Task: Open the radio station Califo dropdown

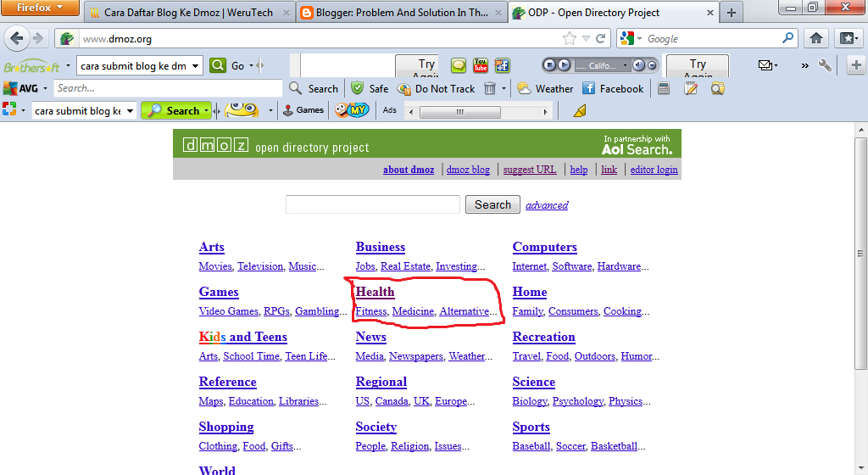Action: pos(626,65)
